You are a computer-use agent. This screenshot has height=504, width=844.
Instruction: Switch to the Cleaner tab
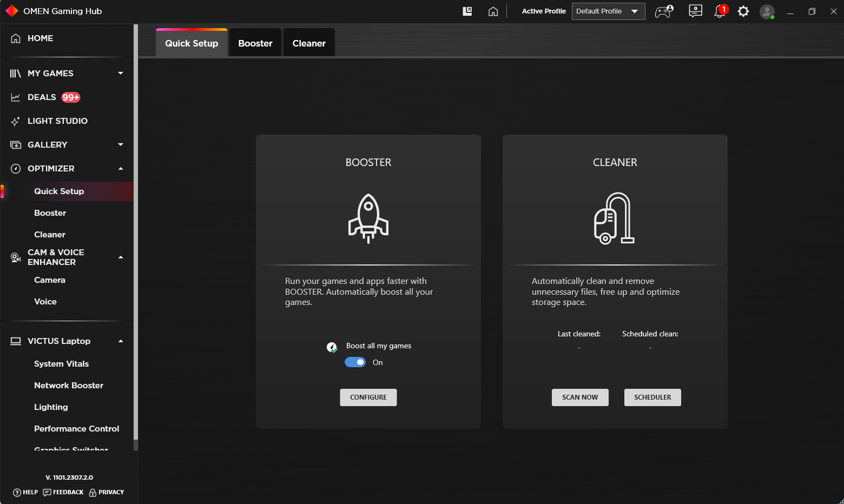309,43
